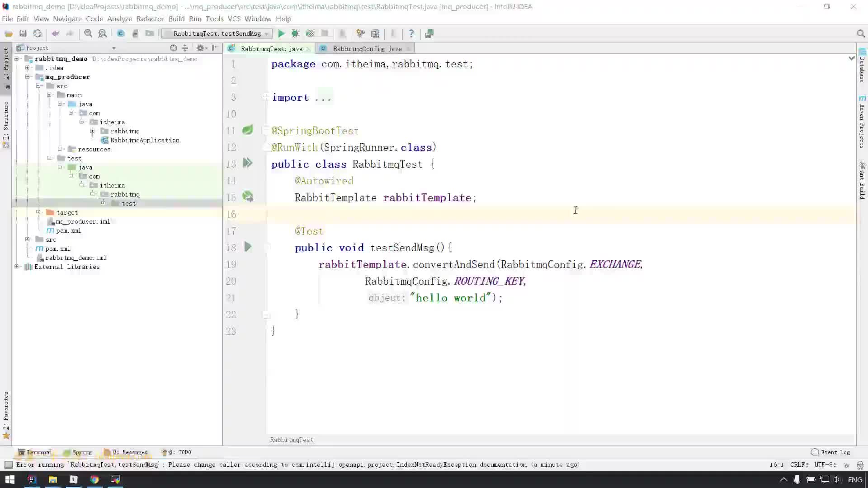Select RabbitmqApplication in project tree
The width and height of the screenshot is (868, 488).
(141, 140)
